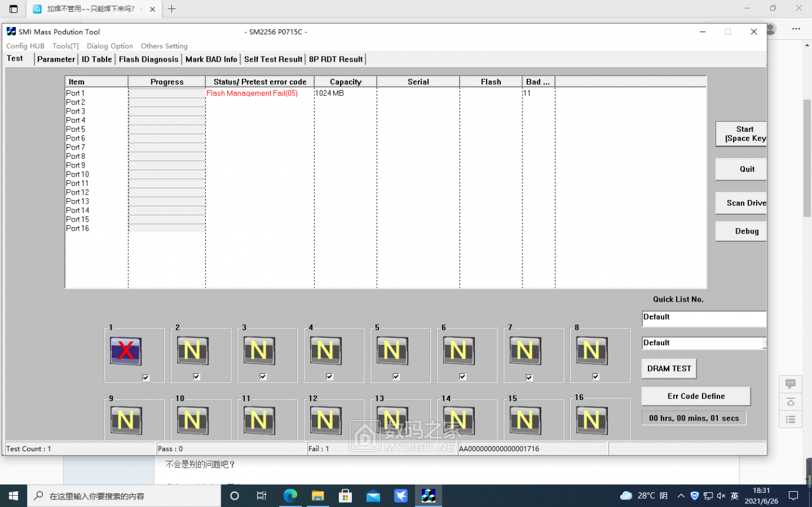Open the second Default dropdown list

pos(704,343)
